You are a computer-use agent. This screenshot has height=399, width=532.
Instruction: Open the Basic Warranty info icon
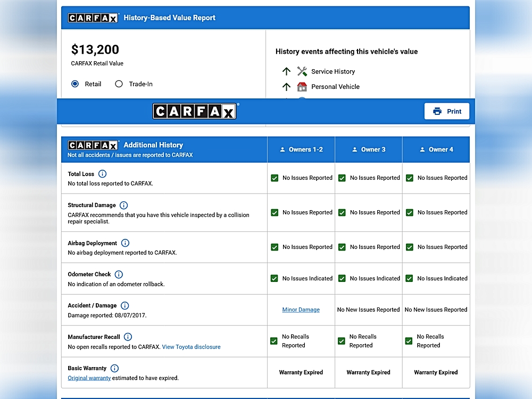tap(114, 368)
